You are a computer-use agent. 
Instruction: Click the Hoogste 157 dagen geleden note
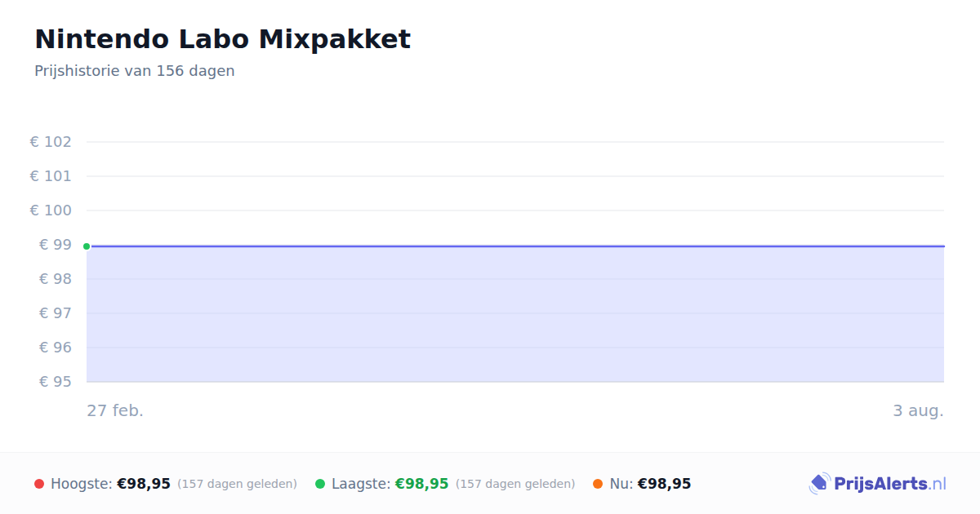pyautogui.click(x=237, y=484)
